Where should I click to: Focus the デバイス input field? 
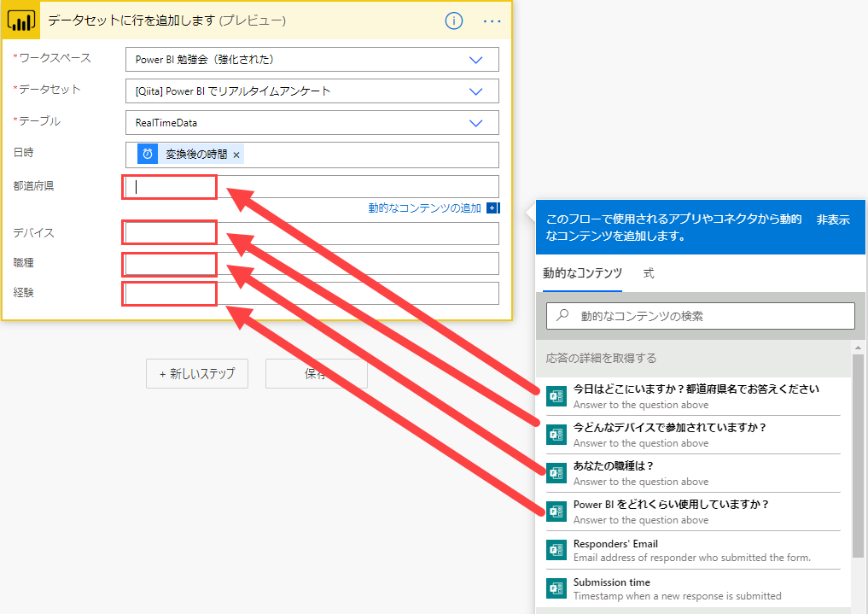312,233
